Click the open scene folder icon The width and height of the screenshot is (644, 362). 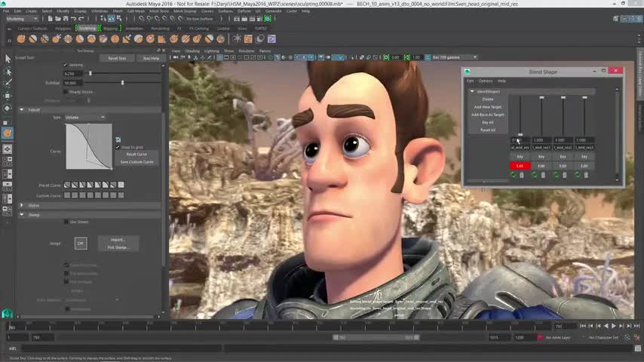58,19
